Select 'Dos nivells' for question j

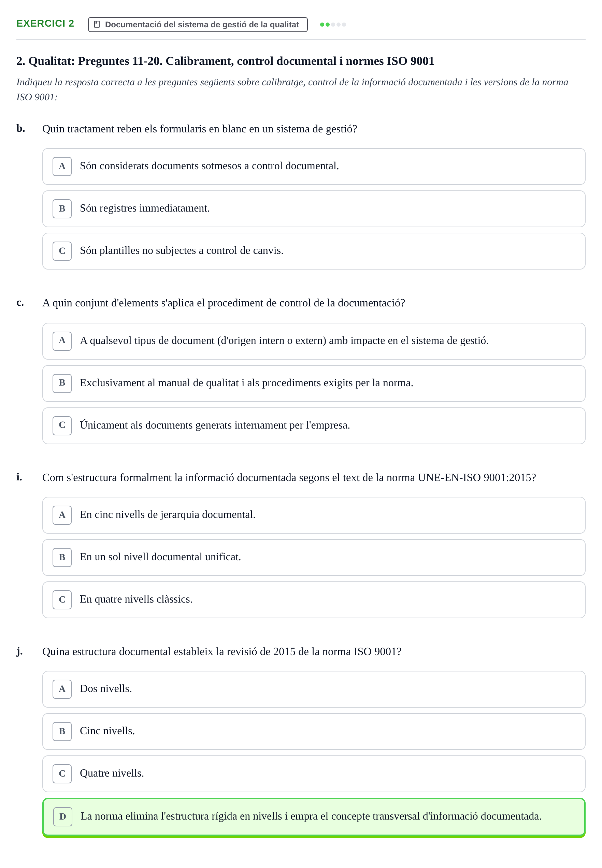[313, 689]
